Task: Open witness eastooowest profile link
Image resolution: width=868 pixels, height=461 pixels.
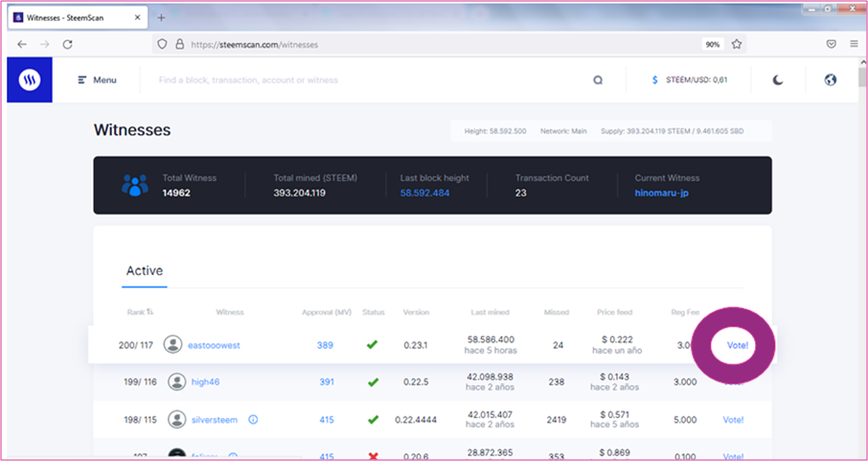Action: [x=214, y=345]
